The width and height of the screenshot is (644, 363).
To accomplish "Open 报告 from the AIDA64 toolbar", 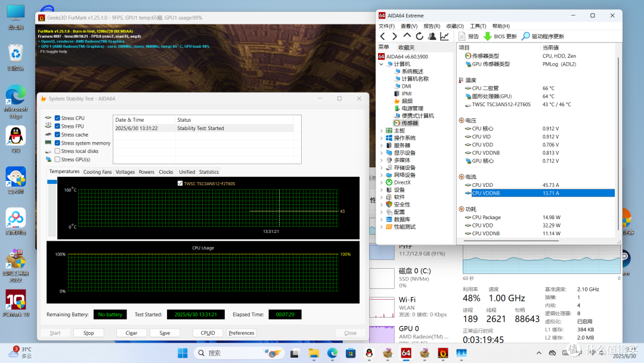I will [469, 36].
